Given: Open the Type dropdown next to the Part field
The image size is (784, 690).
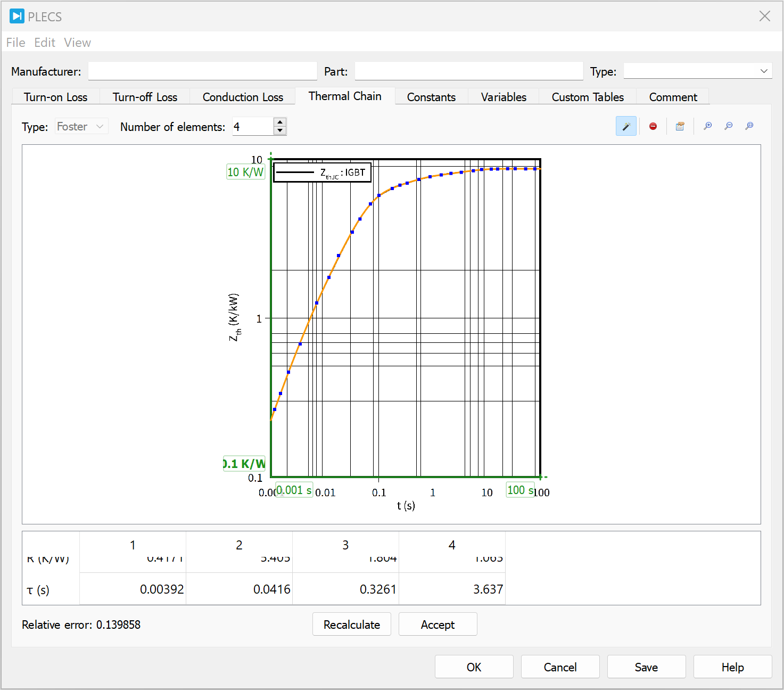Looking at the screenshot, I should click(698, 71).
